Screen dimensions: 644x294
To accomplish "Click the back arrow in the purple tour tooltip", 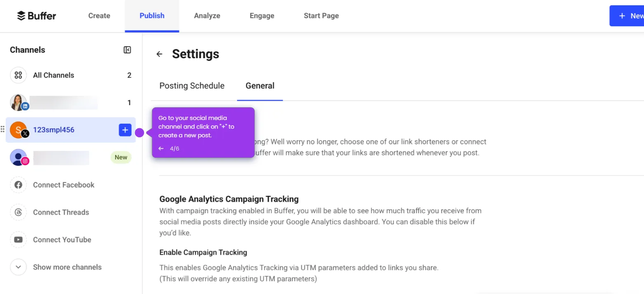I will click(x=161, y=148).
